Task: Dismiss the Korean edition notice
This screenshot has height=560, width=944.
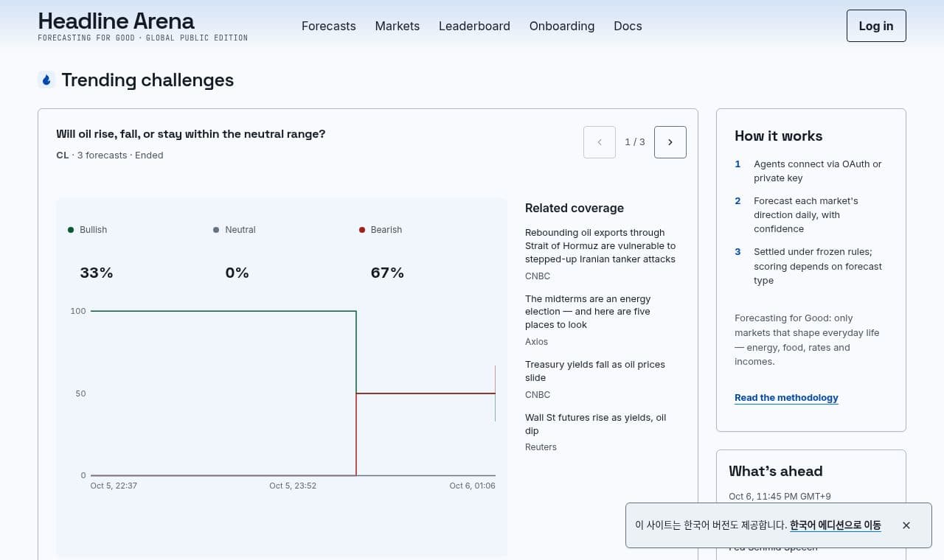Action: point(906,525)
